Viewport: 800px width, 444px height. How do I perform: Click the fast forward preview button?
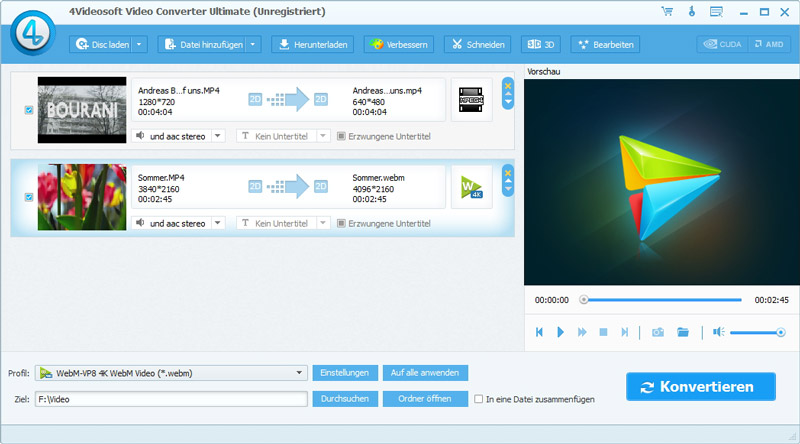582,332
